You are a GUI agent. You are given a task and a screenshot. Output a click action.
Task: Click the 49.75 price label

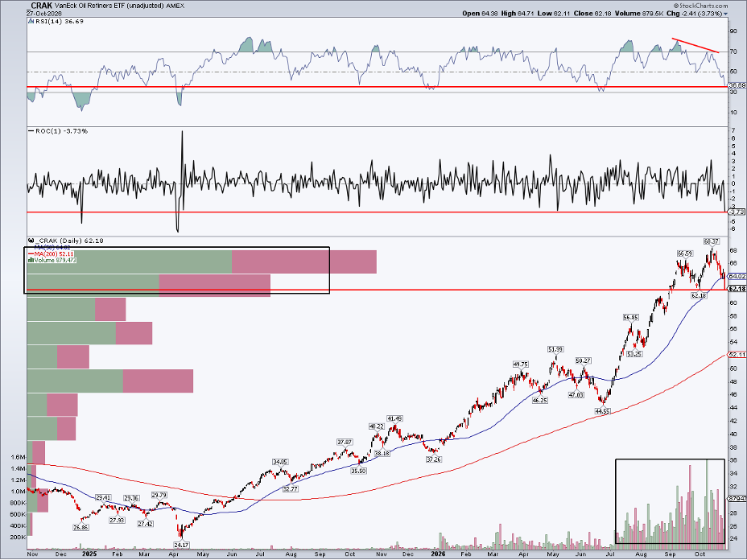[520, 364]
